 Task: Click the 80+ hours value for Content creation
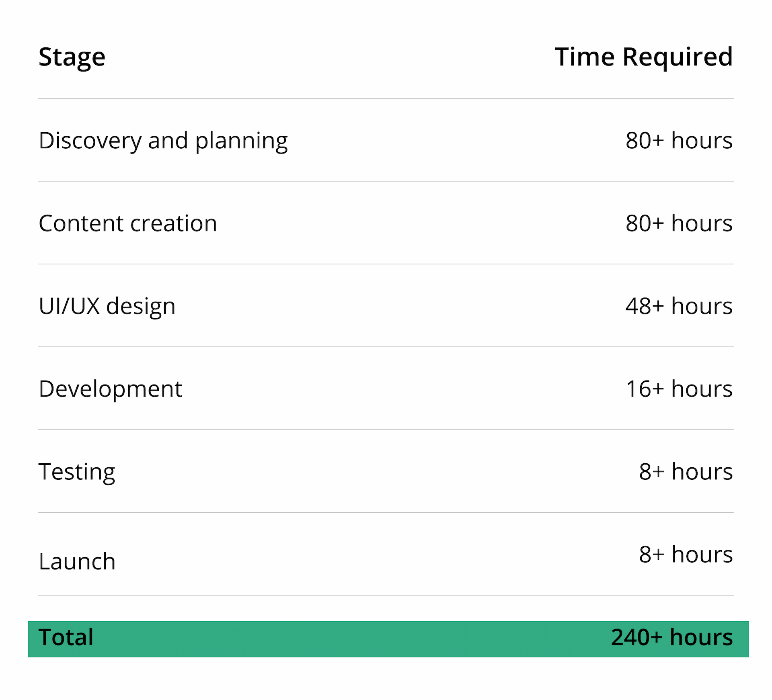(679, 223)
